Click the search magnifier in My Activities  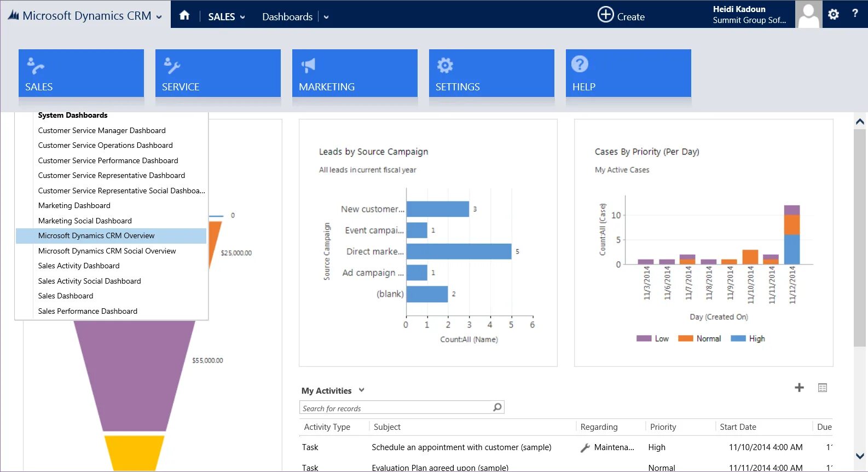point(497,407)
